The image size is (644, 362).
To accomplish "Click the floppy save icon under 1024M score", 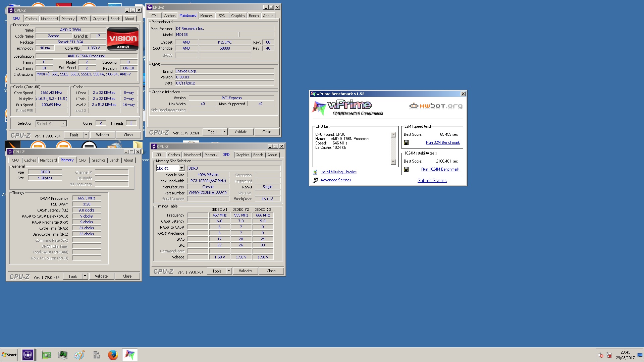I will coord(406,169).
